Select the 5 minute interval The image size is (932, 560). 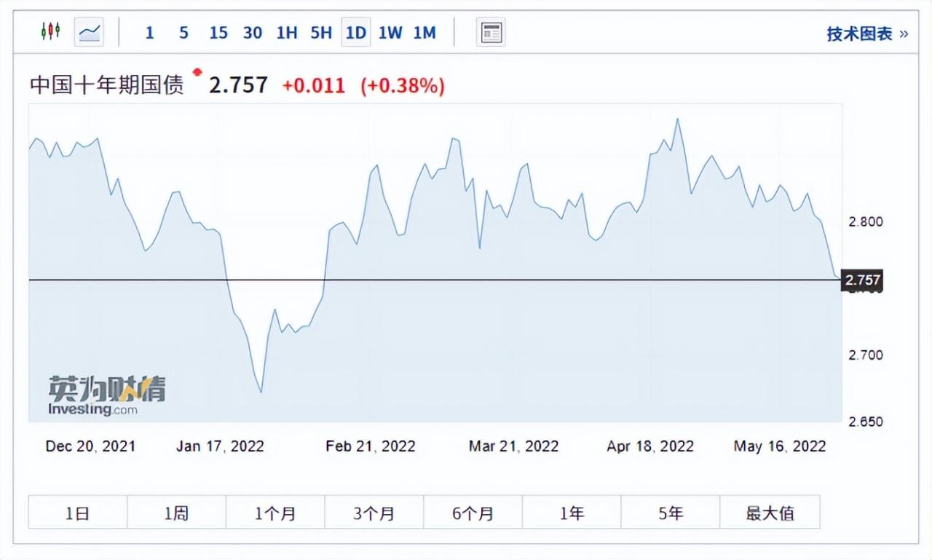point(183,33)
